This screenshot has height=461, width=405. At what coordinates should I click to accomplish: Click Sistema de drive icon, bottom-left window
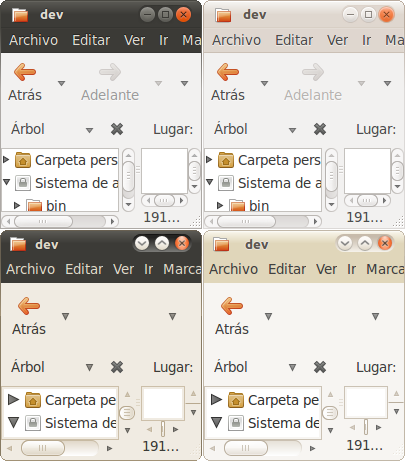(33, 423)
